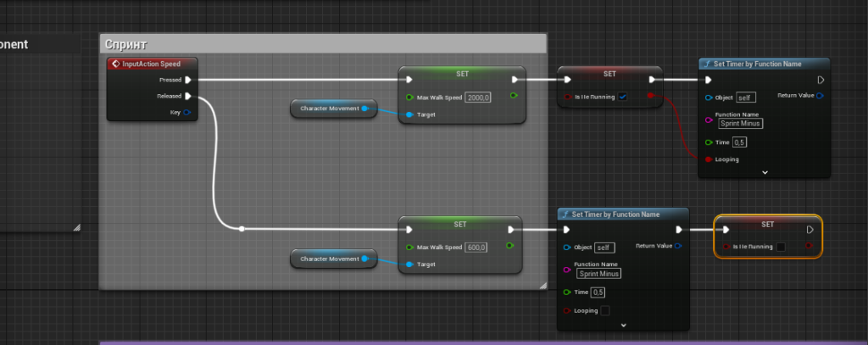
Task: Select the orange-highlighted SET node header
Action: [767, 225]
